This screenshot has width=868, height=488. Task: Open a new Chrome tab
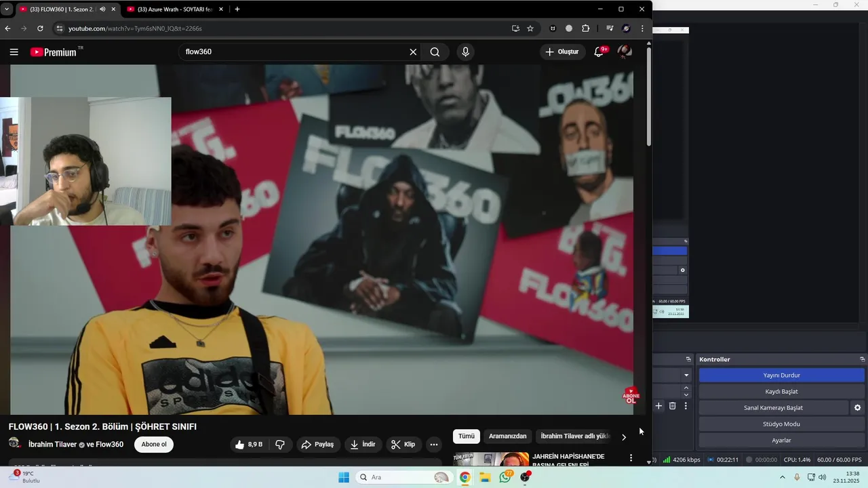237,9
